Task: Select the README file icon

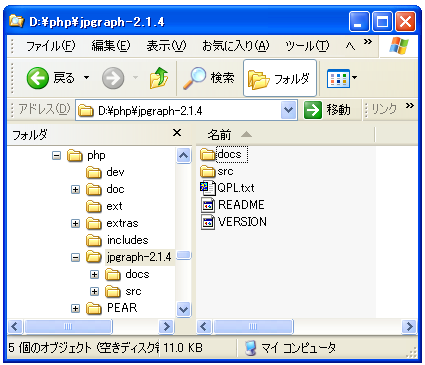Action: coord(208,205)
